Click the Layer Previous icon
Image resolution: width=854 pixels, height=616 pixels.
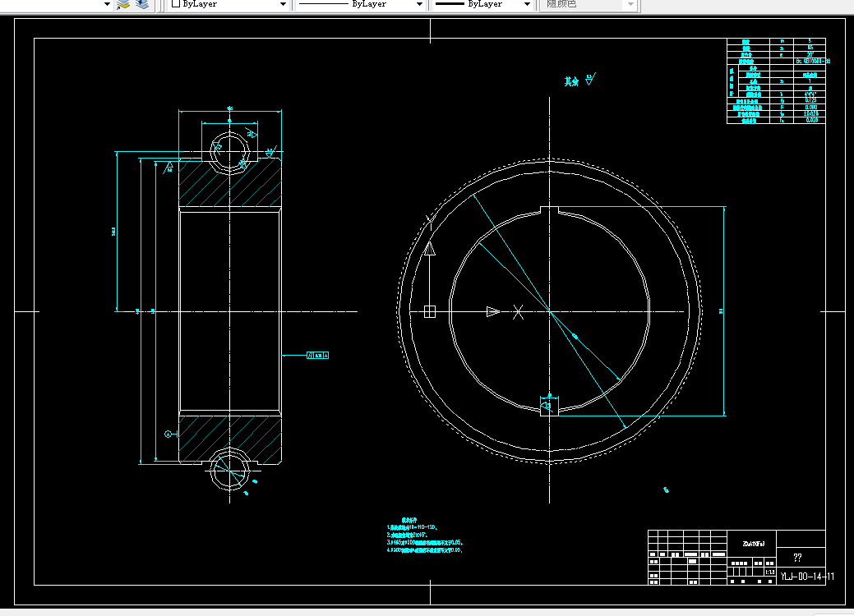point(142,4)
